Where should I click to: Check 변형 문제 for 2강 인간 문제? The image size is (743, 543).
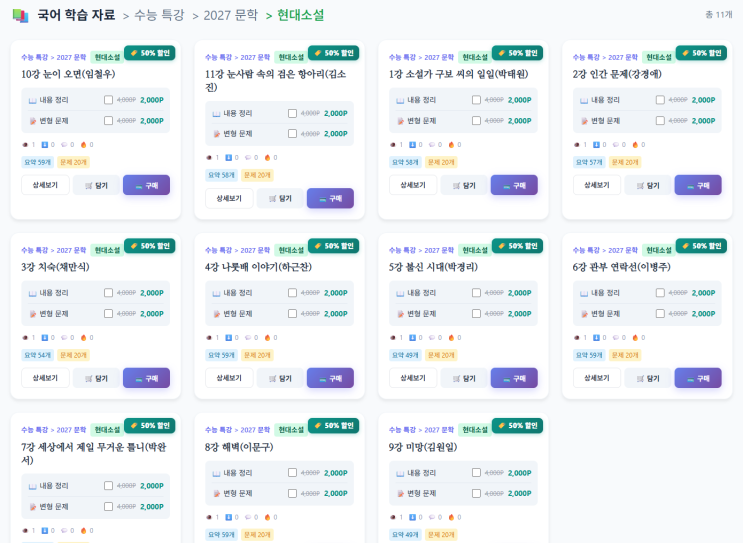click(x=660, y=120)
